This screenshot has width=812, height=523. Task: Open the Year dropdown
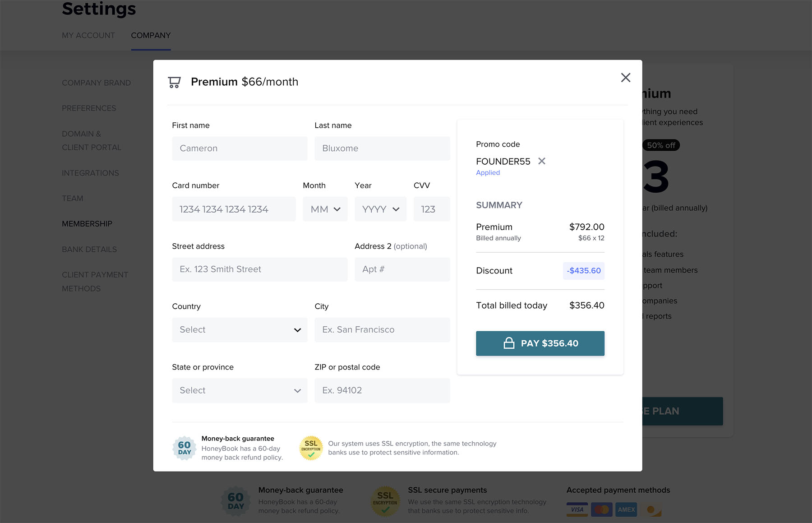pyautogui.click(x=380, y=209)
